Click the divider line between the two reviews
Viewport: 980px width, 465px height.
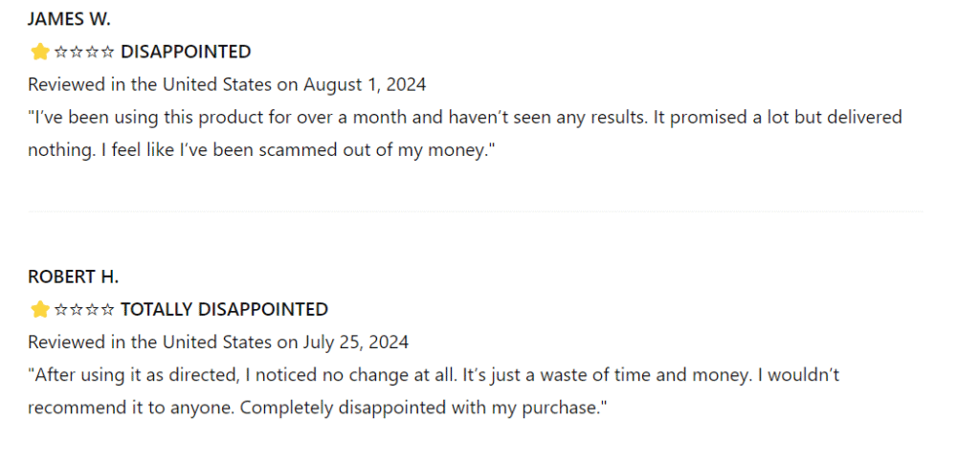(475, 211)
